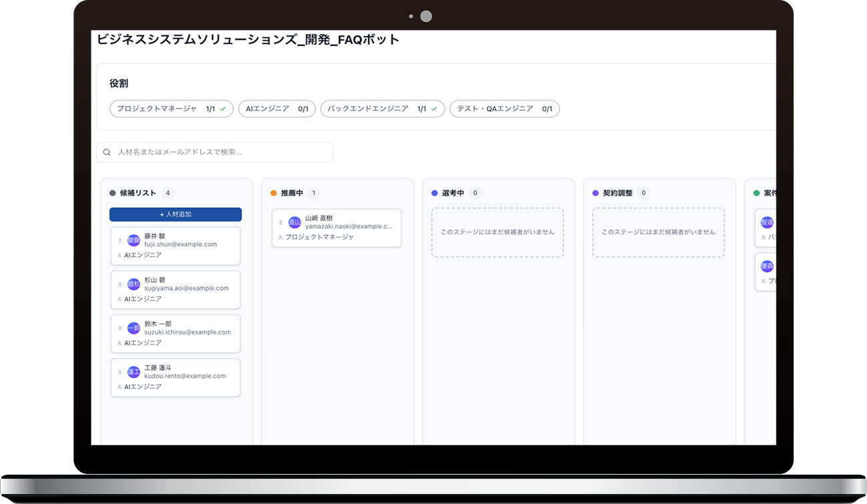Click the drag handle on 藤井 駿's card
Image resolution: width=867 pixels, height=504 pixels.
(x=120, y=240)
